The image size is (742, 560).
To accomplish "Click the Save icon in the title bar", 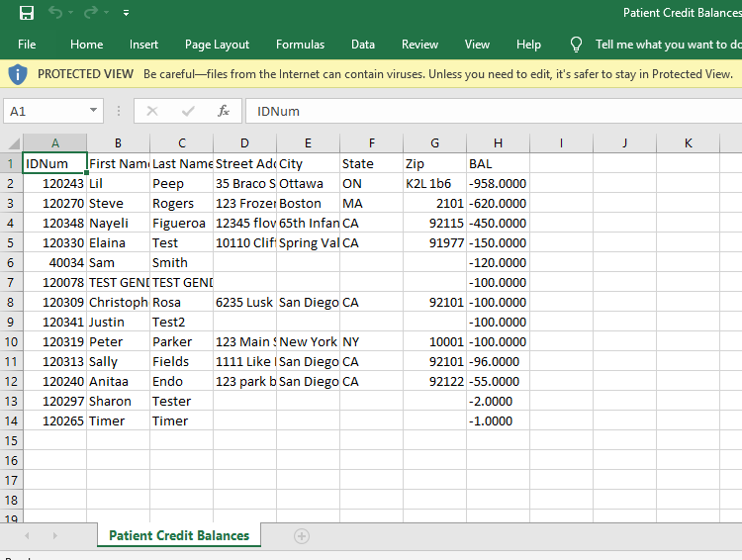I will pos(27,13).
